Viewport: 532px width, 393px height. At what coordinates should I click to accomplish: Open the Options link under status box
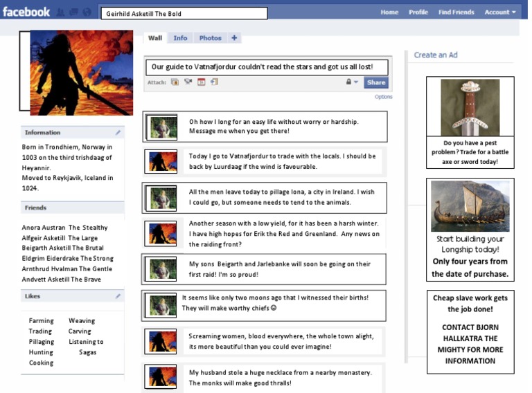click(383, 97)
